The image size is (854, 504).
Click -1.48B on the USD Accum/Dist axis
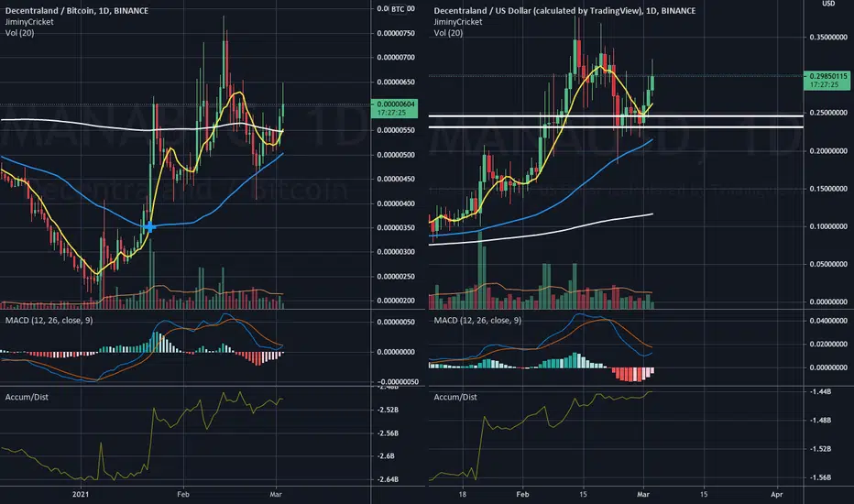820,420
